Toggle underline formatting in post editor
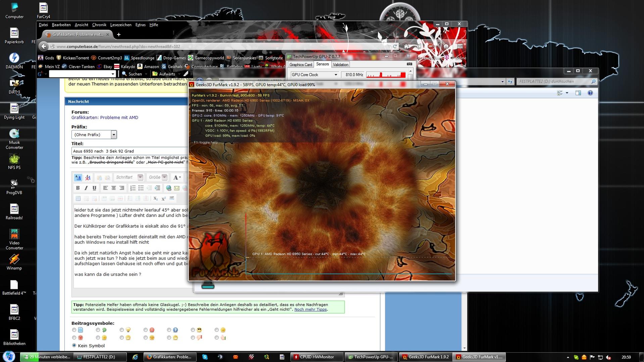The width and height of the screenshot is (644, 362). point(94,188)
